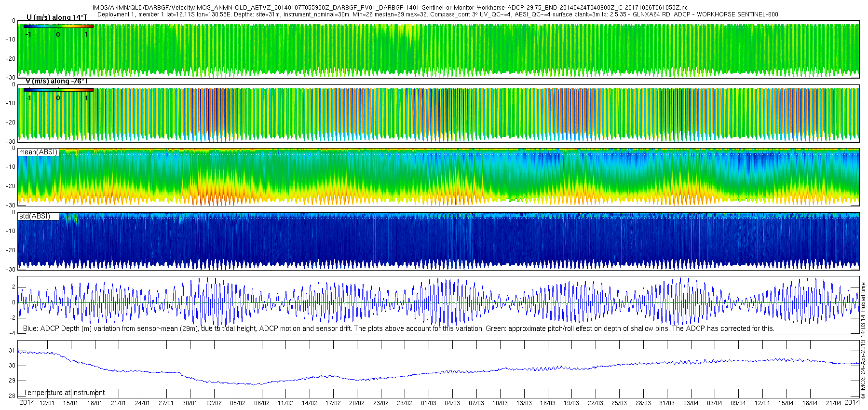Screen dimensions: 868x410
Task: Click the '24/01' date tick label
Action: coord(142,403)
